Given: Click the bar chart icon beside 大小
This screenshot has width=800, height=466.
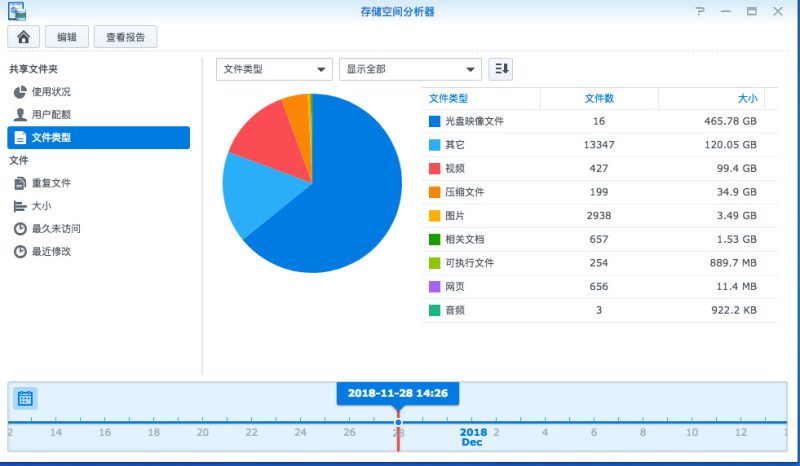Looking at the screenshot, I should (20, 206).
